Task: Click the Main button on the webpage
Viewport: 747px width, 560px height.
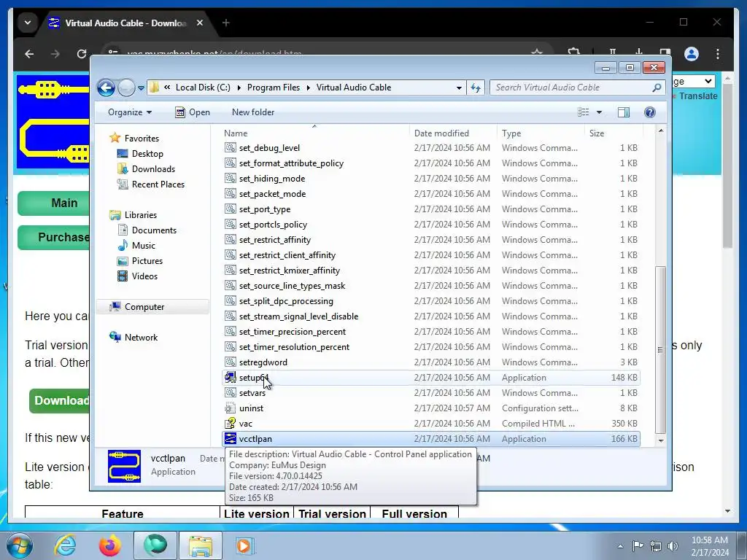Action: click(x=53, y=203)
